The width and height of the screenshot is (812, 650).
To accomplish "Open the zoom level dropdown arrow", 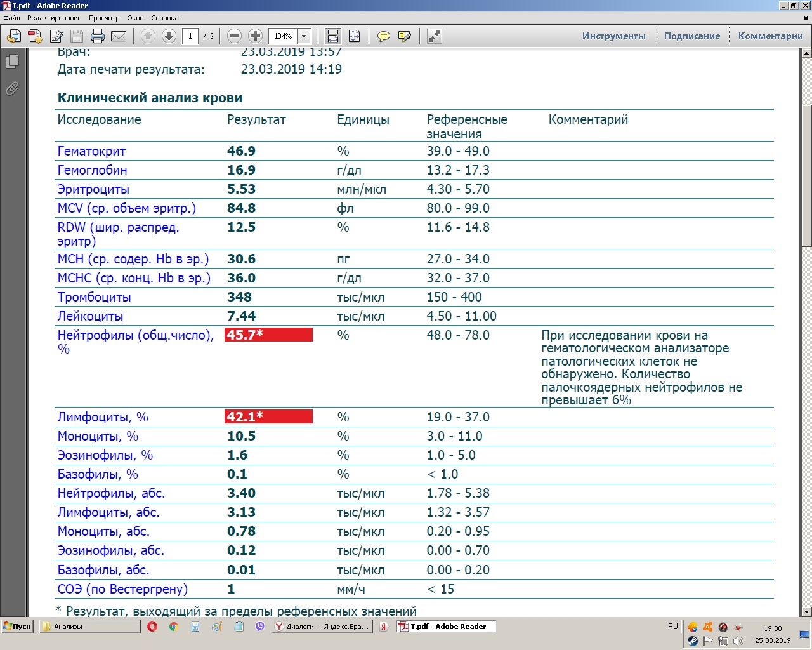I will (304, 36).
